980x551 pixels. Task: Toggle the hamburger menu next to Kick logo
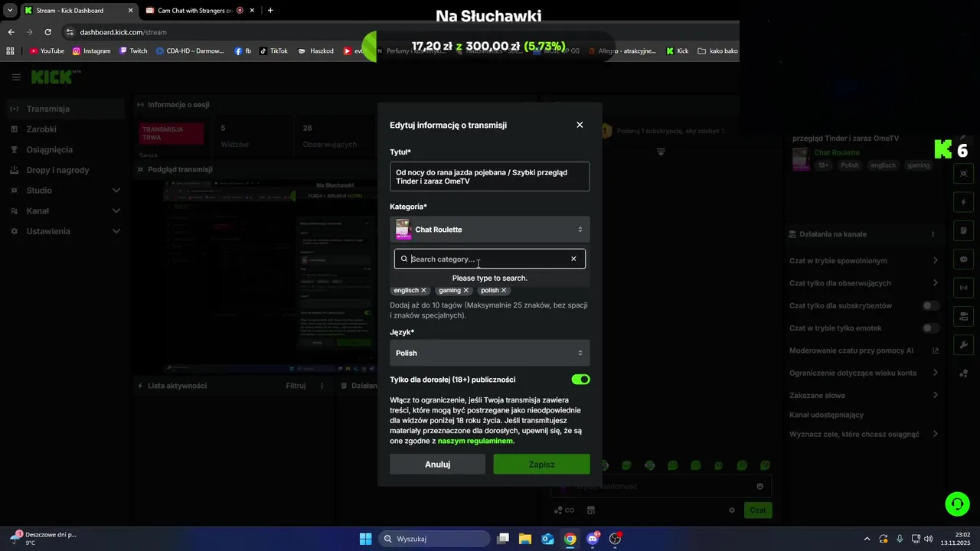click(x=16, y=77)
